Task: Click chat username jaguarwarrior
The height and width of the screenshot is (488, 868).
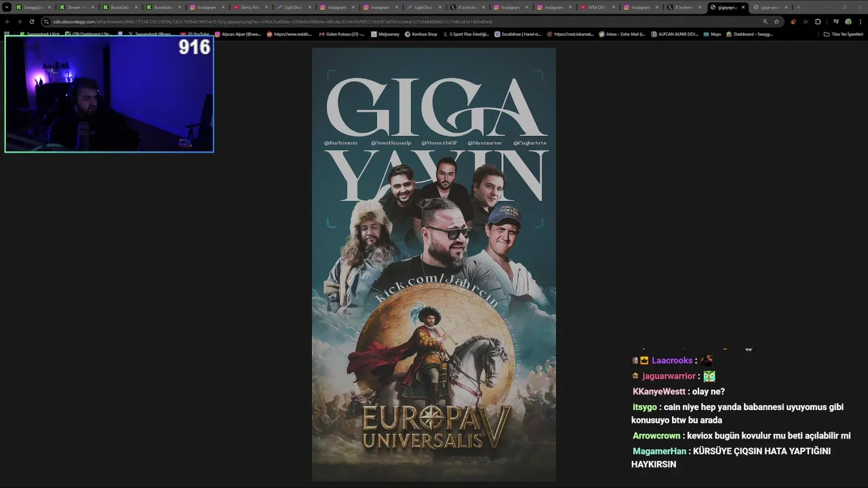Action: [x=669, y=376]
